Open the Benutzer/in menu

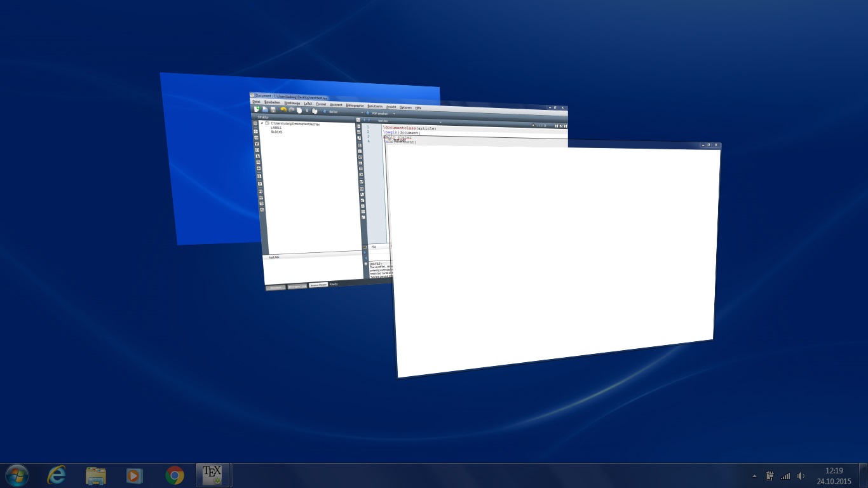375,106
